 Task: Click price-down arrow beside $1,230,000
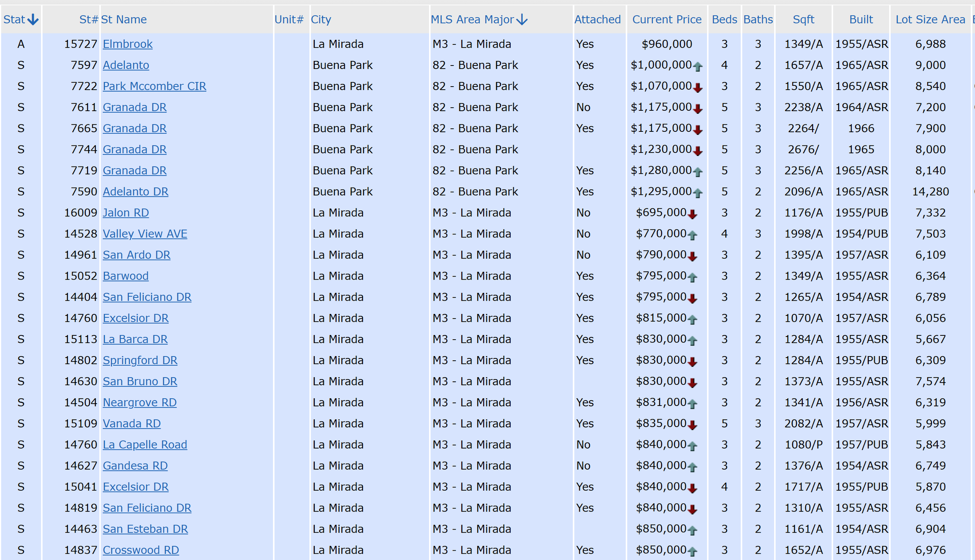[x=698, y=151]
